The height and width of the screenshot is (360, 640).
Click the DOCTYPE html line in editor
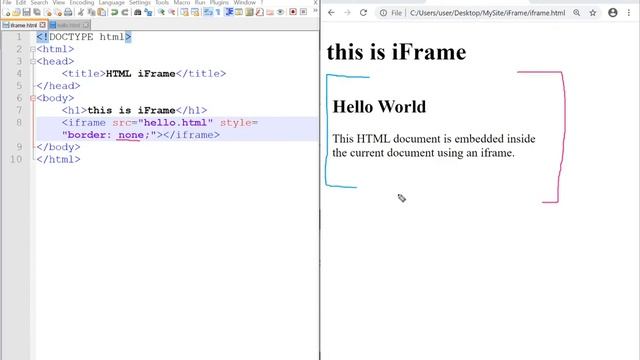point(84,37)
